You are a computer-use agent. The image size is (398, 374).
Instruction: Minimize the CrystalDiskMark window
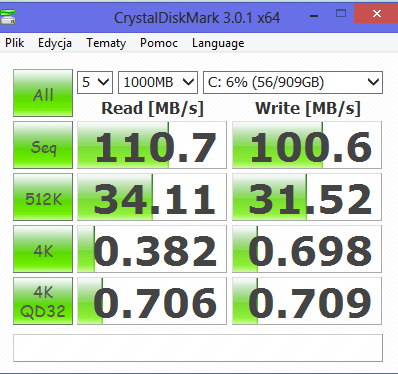click(x=314, y=15)
